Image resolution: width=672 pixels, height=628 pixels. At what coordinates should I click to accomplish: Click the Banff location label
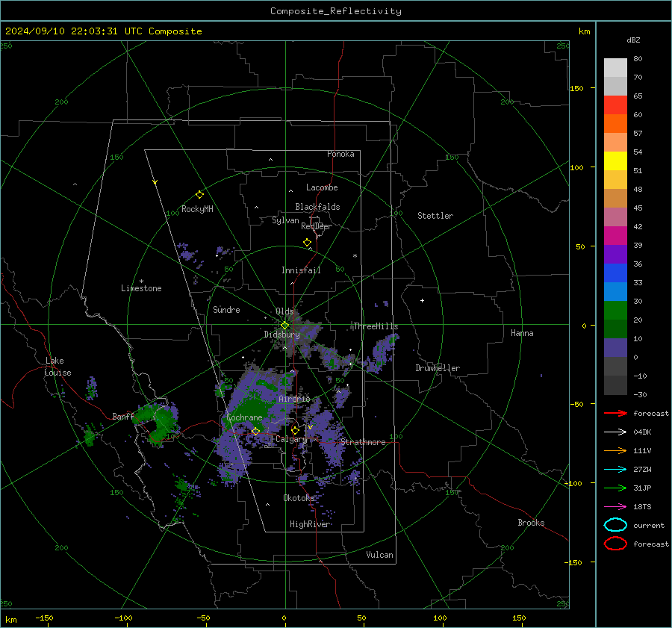[x=123, y=416]
